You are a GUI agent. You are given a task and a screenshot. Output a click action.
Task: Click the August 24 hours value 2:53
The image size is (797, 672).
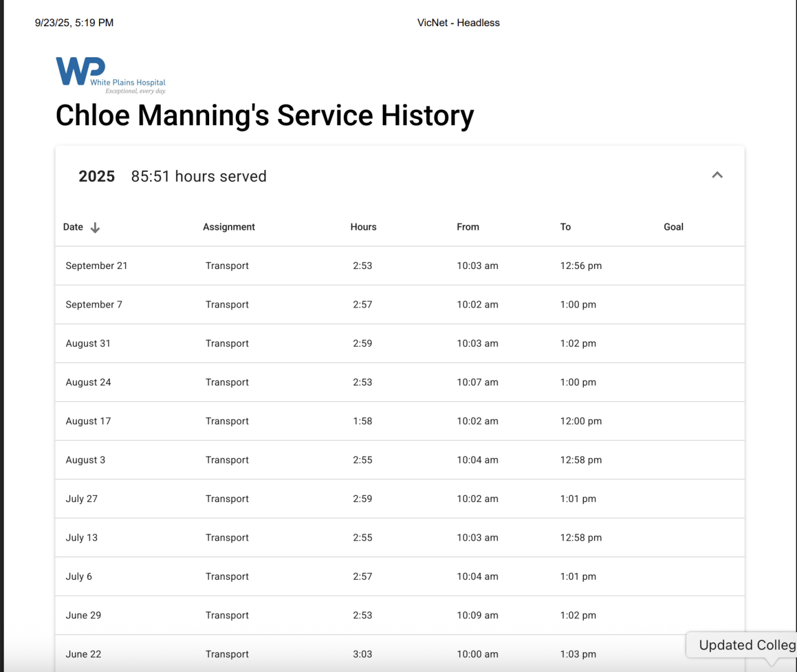[x=362, y=382]
